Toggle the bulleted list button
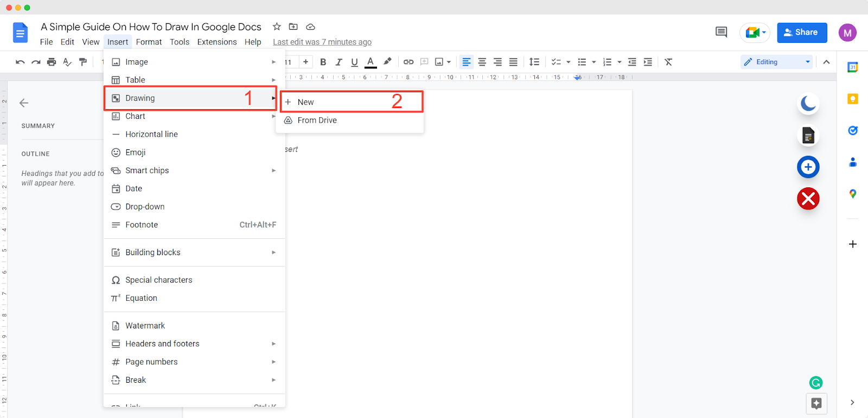 [582, 62]
